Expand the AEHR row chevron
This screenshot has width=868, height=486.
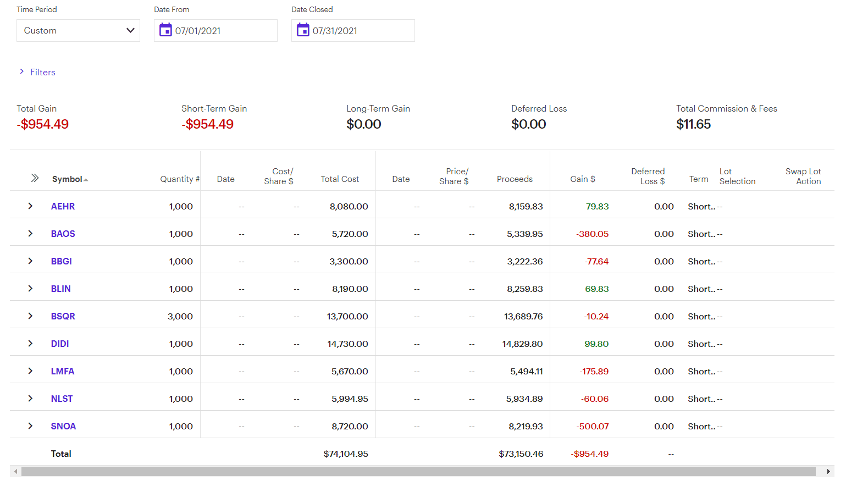point(30,206)
